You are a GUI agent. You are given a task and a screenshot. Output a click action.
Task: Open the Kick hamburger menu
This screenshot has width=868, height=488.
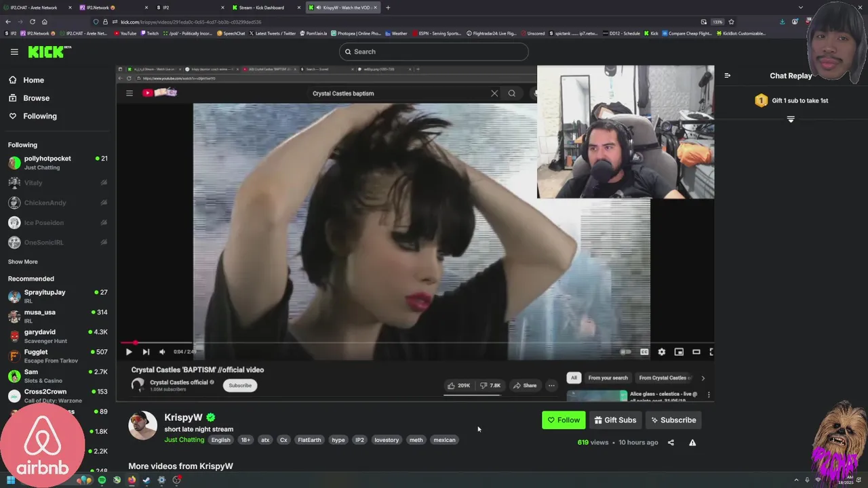coord(14,52)
